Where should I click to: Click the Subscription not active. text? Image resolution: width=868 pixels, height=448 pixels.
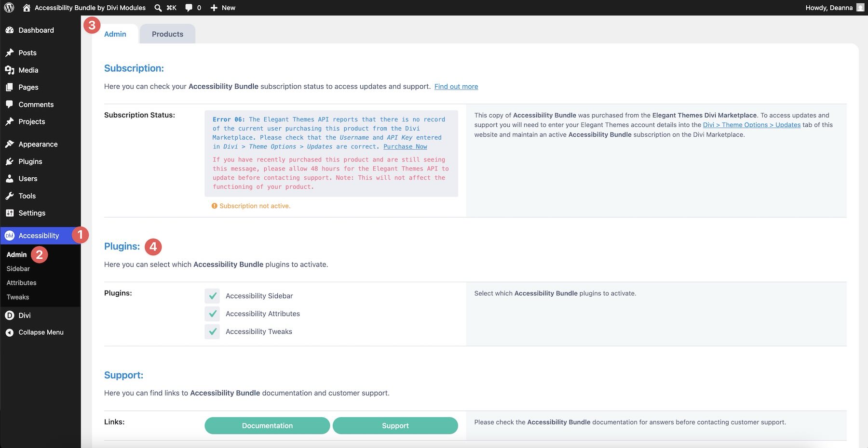[x=255, y=206]
